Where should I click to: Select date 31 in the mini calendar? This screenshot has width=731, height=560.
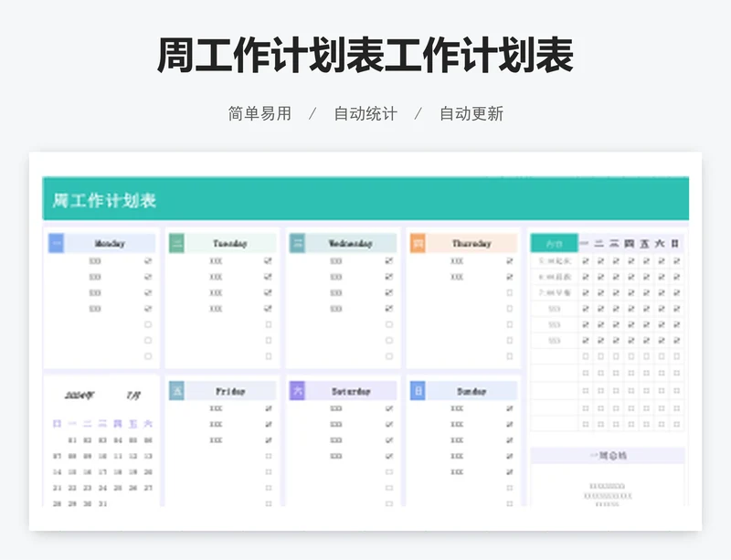102,503
